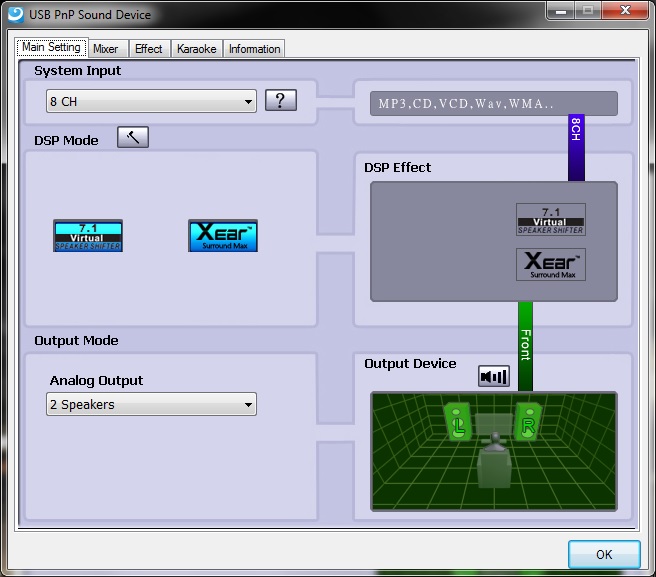Open the Karaoke tab
The height and width of the screenshot is (577, 656).
tap(197, 49)
